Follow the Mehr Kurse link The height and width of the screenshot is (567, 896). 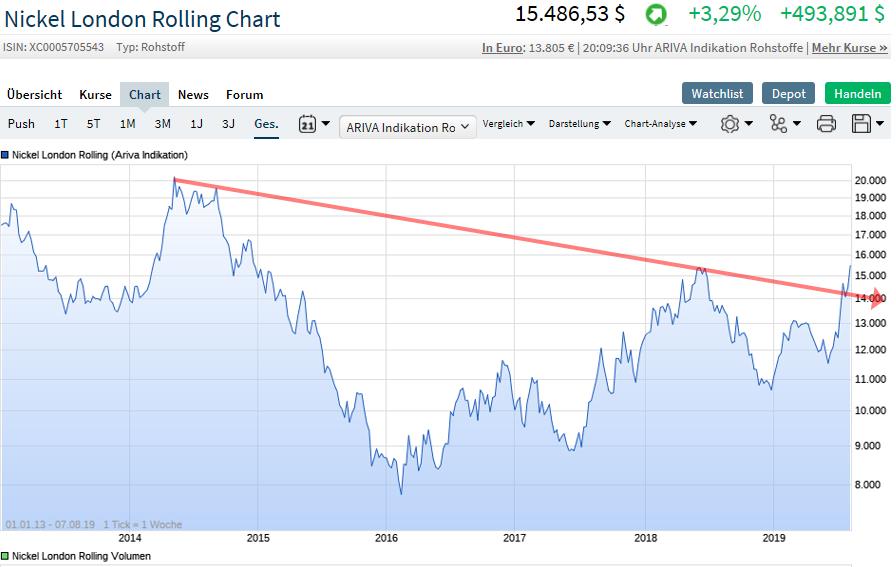849,48
